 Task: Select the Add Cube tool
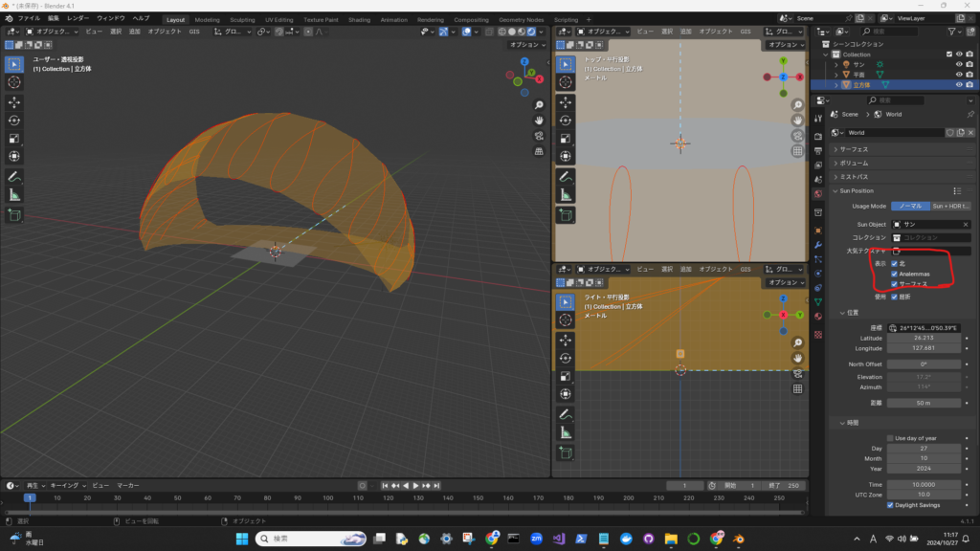click(x=14, y=215)
